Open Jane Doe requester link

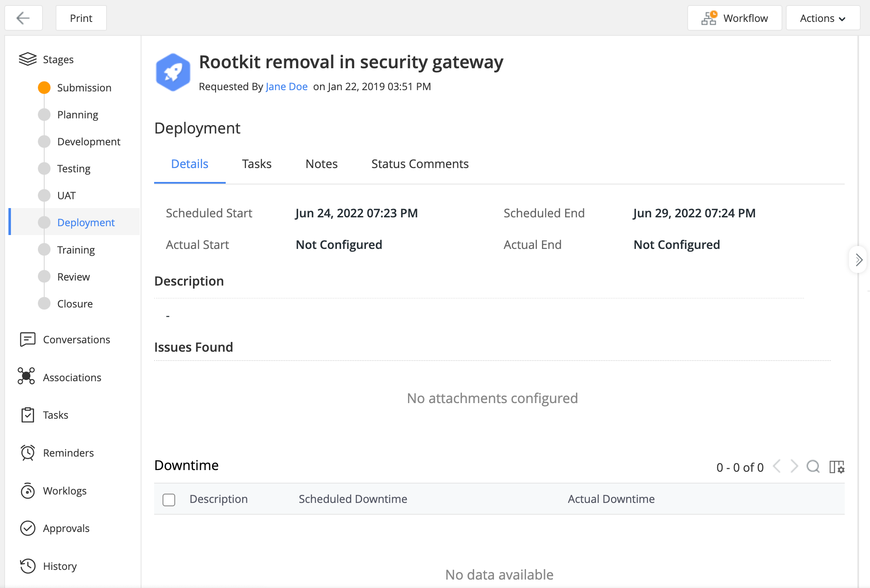pyautogui.click(x=286, y=86)
